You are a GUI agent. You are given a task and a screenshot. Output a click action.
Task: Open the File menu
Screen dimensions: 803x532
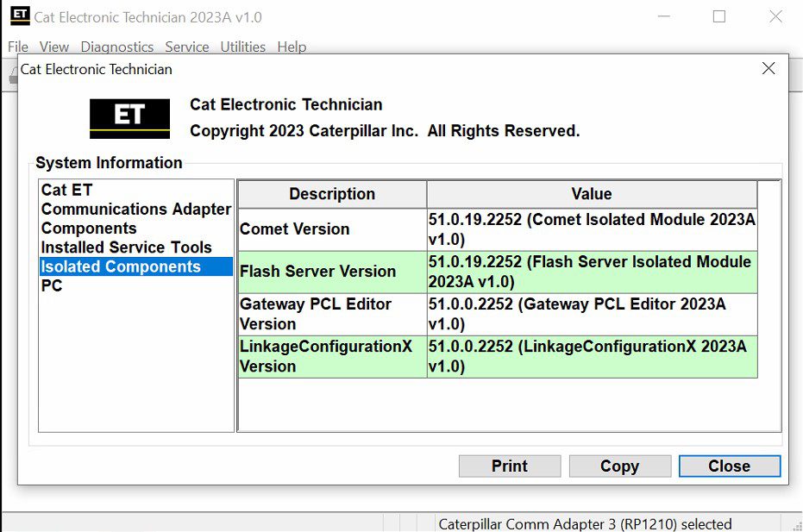click(x=16, y=47)
